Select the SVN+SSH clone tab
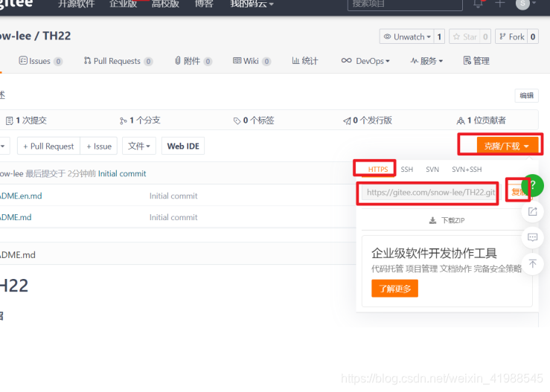 (x=467, y=170)
